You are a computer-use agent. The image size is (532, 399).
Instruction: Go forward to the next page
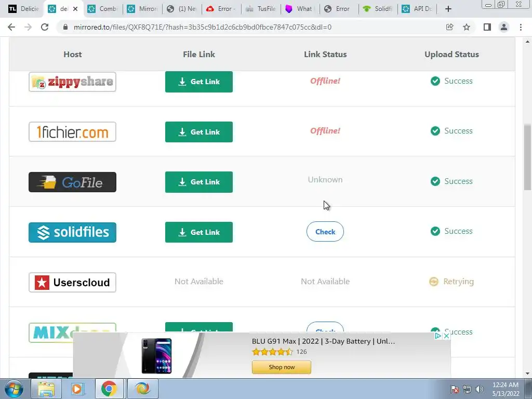28,27
